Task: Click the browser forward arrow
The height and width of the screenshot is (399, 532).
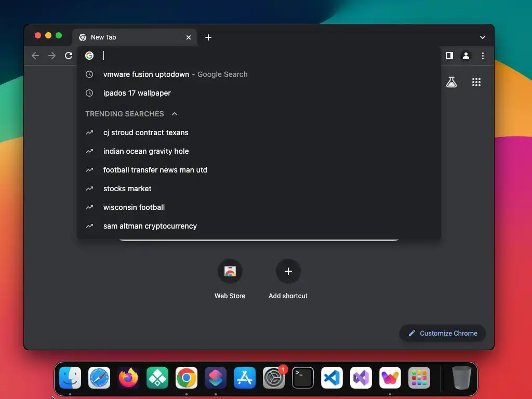Action: 52,56
